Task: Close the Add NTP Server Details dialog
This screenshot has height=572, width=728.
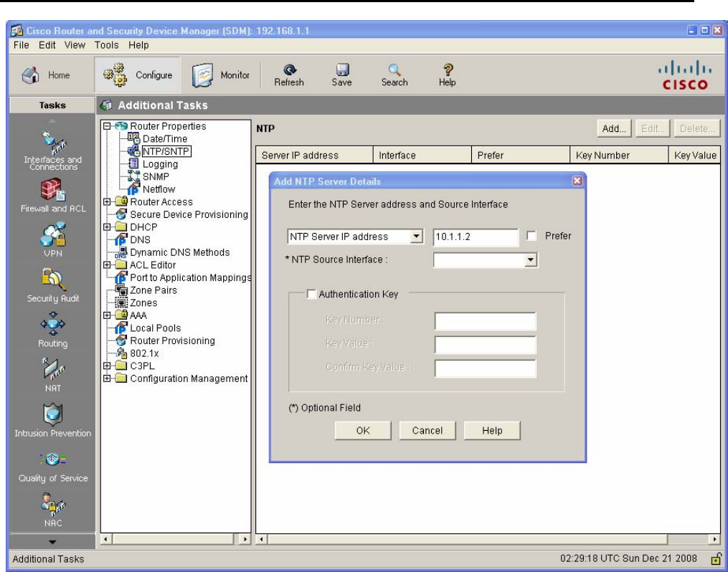Action: [577, 181]
